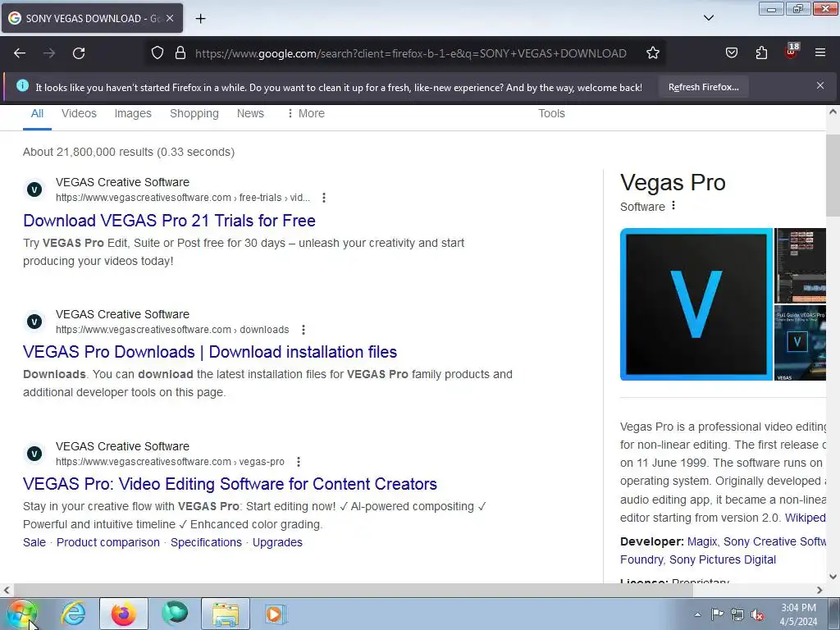This screenshot has height=630, width=840.
Task: Click the forward navigation arrow
Action: tap(49, 53)
